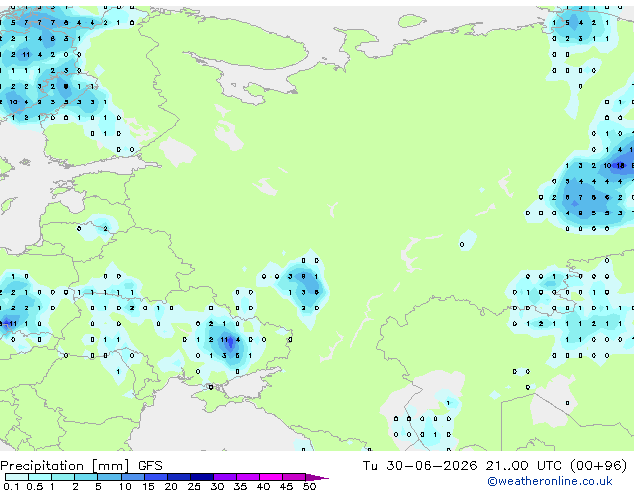Pick the 10–15 mm legend swatch

[x=133, y=477]
